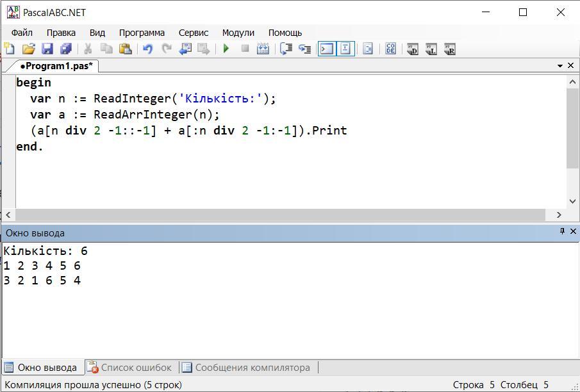Click the code formatting icon
Image resolution: width=580 pixels, height=392 pixels.
click(368, 49)
